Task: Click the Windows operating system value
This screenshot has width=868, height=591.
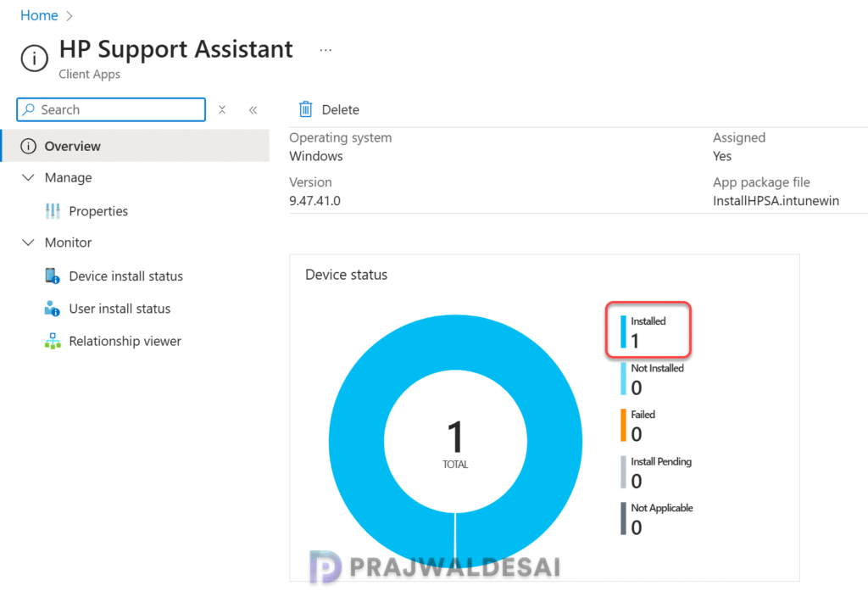Action: (316, 156)
